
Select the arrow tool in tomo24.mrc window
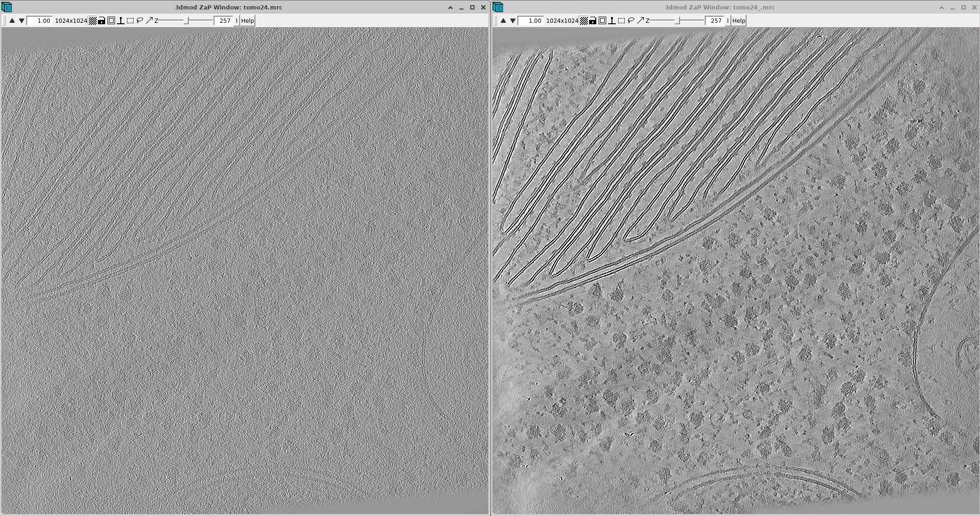point(149,20)
